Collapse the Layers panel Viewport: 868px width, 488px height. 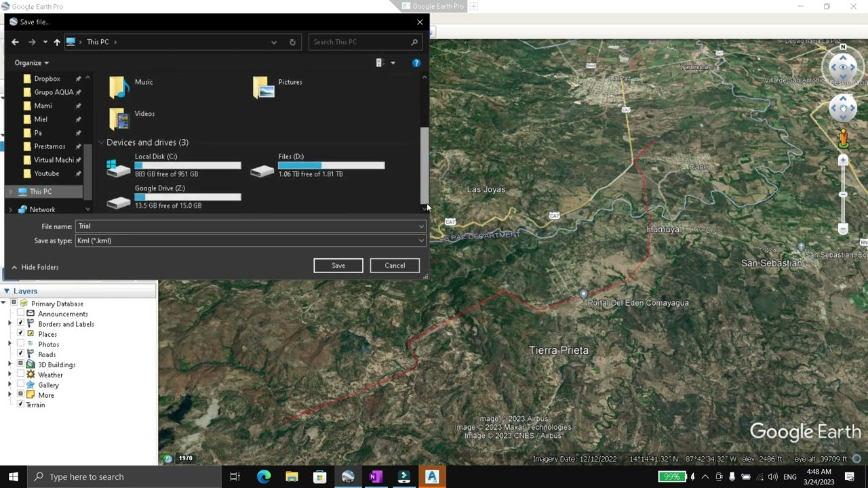pyautogui.click(x=7, y=291)
